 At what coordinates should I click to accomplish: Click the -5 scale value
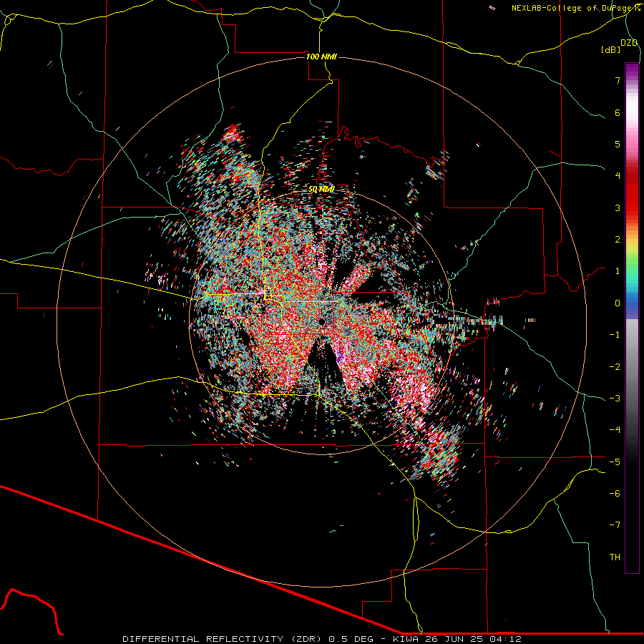[x=615, y=462]
